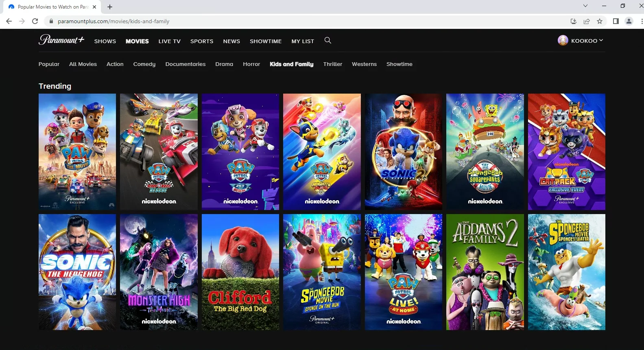Toggle the browser side panel icon
Screen dimensions: 644x350
coord(616,21)
